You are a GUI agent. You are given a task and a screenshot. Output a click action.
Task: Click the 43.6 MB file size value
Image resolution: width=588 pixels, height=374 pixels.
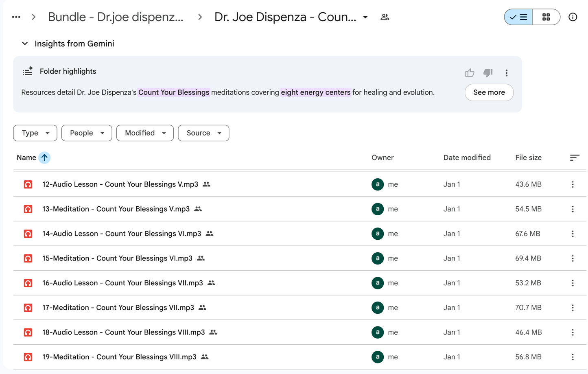click(x=528, y=184)
